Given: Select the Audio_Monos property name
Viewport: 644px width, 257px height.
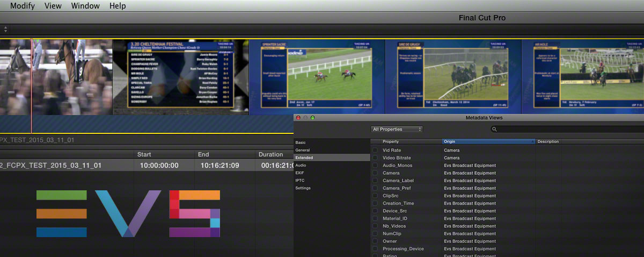Looking at the screenshot, I should 398,166.
